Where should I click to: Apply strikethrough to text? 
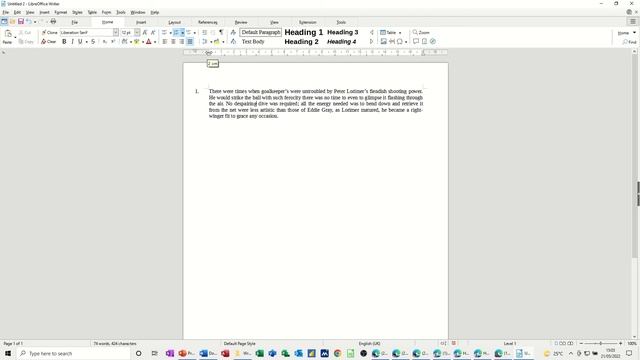coord(93,42)
